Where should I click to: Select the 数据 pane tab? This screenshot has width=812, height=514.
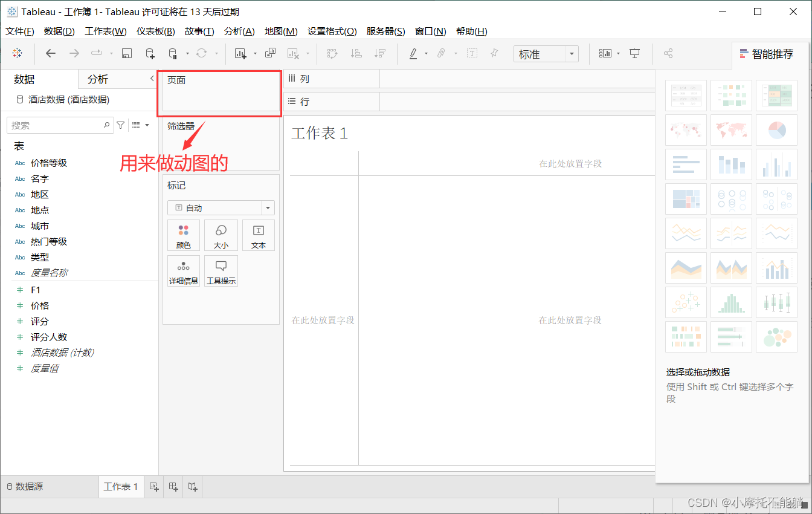[24, 79]
